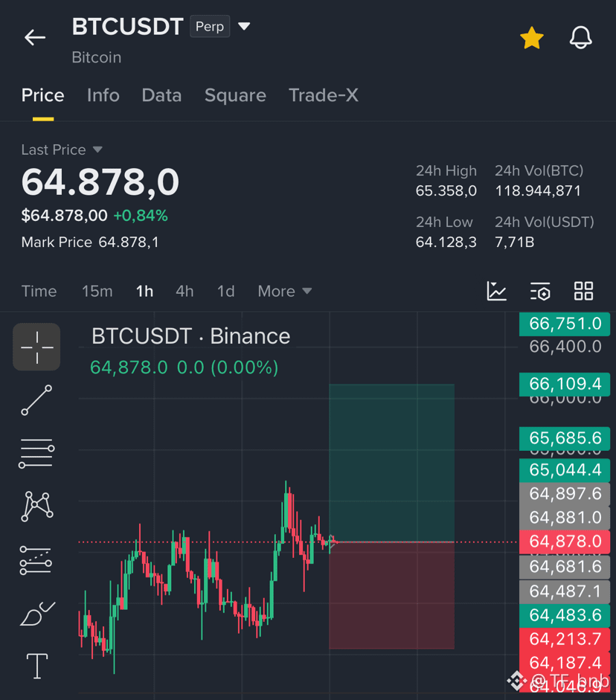616x700 pixels.
Task: Click the 64,681.6 gray price label
Action: pos(565,567)
